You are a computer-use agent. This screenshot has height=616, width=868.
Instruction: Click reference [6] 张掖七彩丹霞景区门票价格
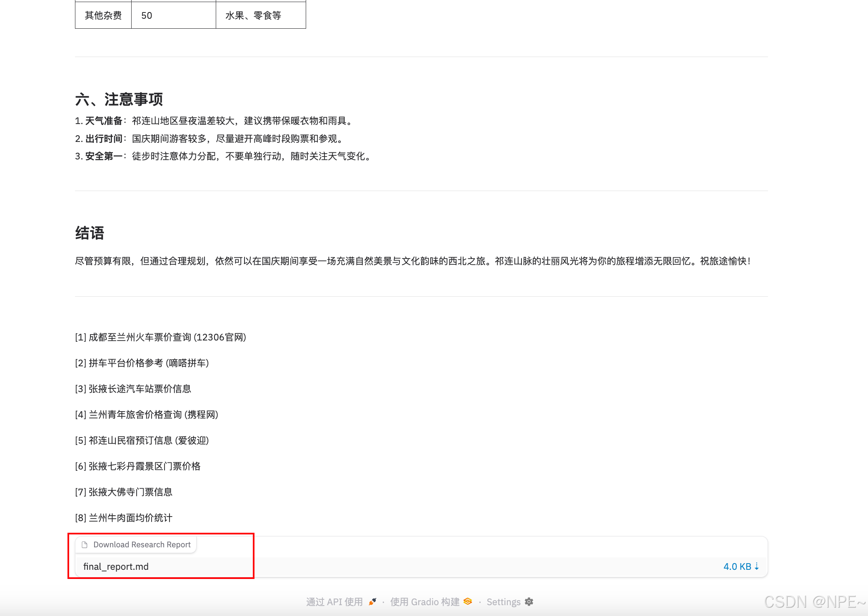tap(137, 466)
